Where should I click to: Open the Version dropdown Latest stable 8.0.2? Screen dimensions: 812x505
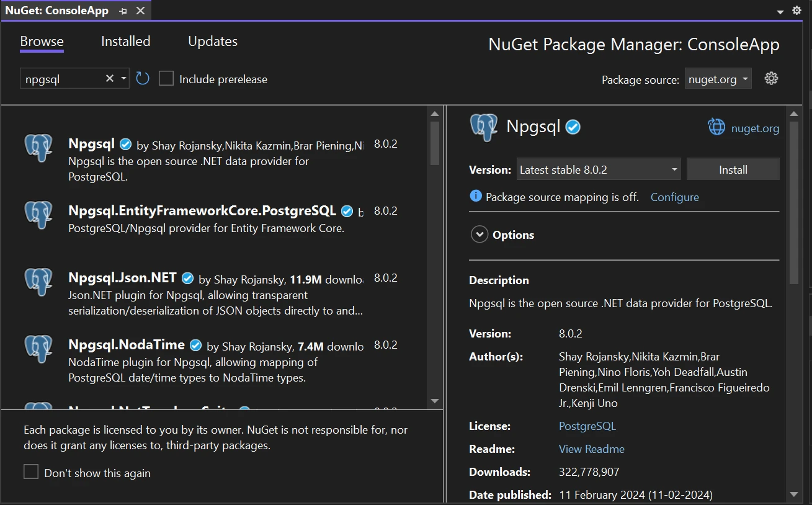(x=598, y=169)
